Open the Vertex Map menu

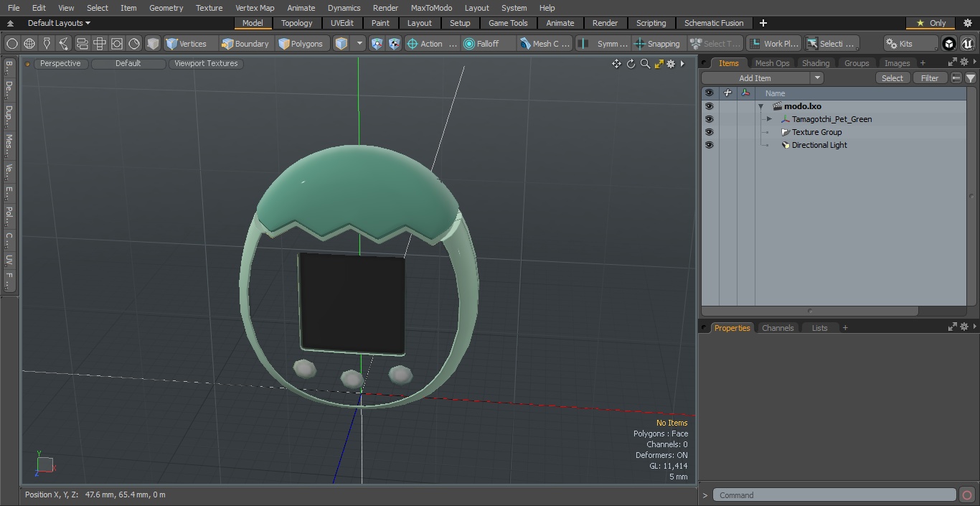click(x=255, y=8)
